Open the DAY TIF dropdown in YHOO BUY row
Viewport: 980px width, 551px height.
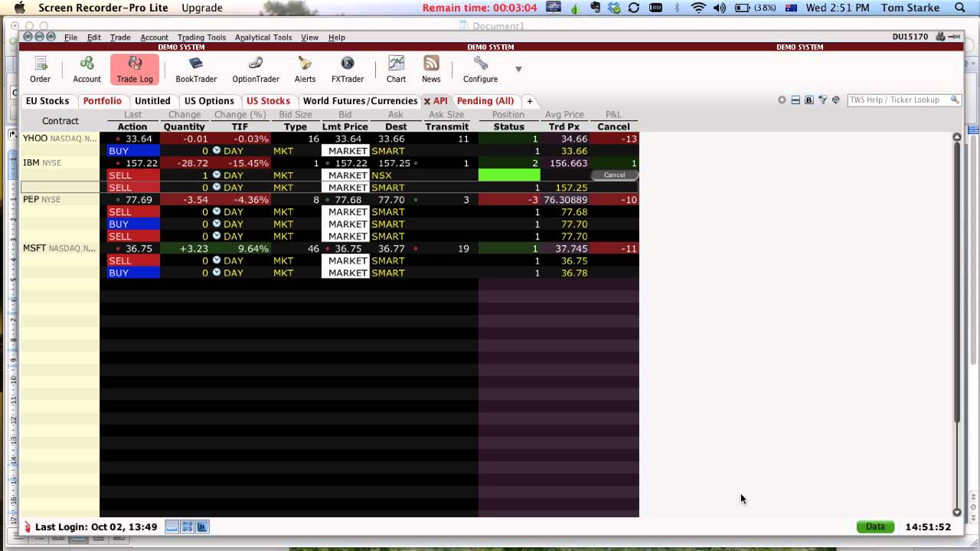(x=217, y=151)
